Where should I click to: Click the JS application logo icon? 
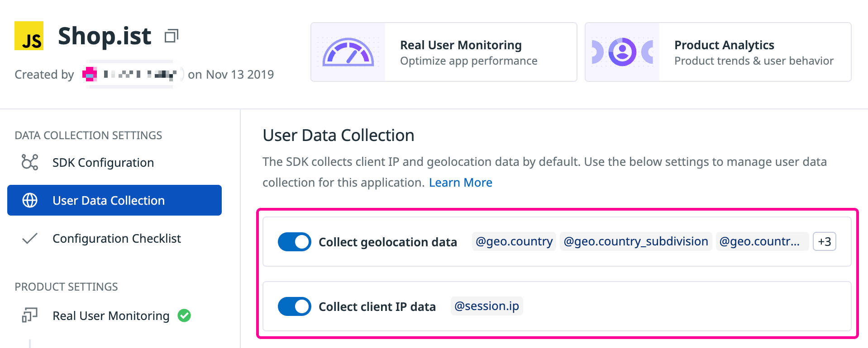tap(29, 36)
